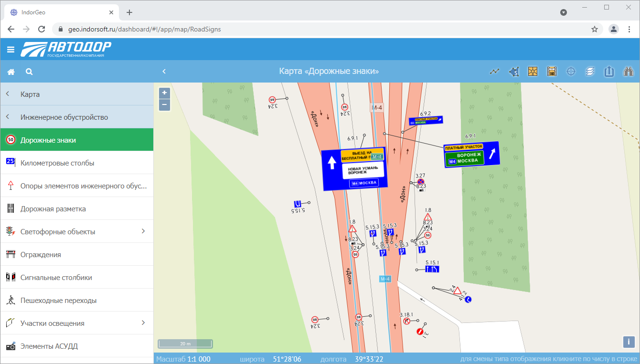Screen dimensions: 640x364
Task: Select the red no-entry sign 3.1
Action: pos(420,332)
